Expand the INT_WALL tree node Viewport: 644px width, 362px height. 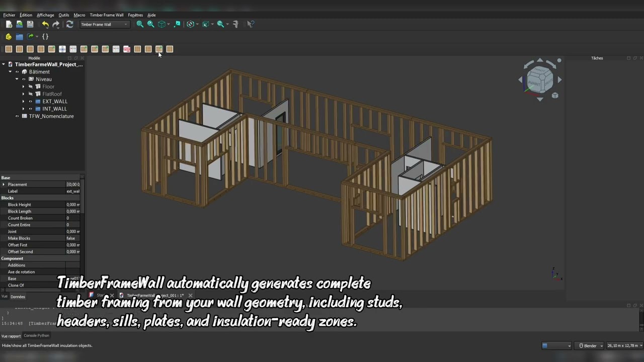coord(23,109)
